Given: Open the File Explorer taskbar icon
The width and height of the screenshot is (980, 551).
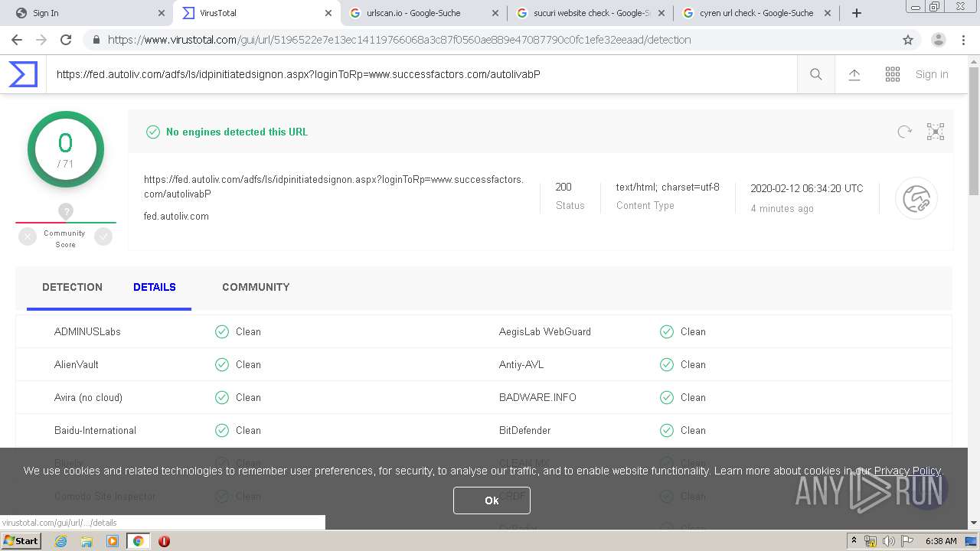Looking at the screenshot, I should tap(87, 541).
